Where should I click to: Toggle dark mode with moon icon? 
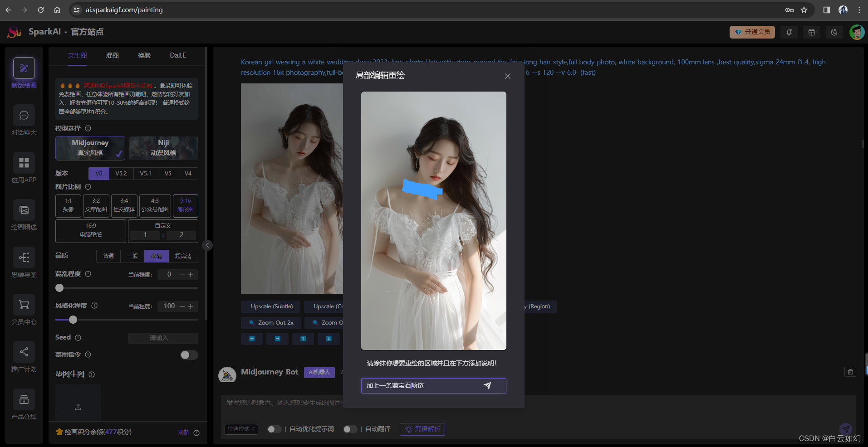coord(834,32)
